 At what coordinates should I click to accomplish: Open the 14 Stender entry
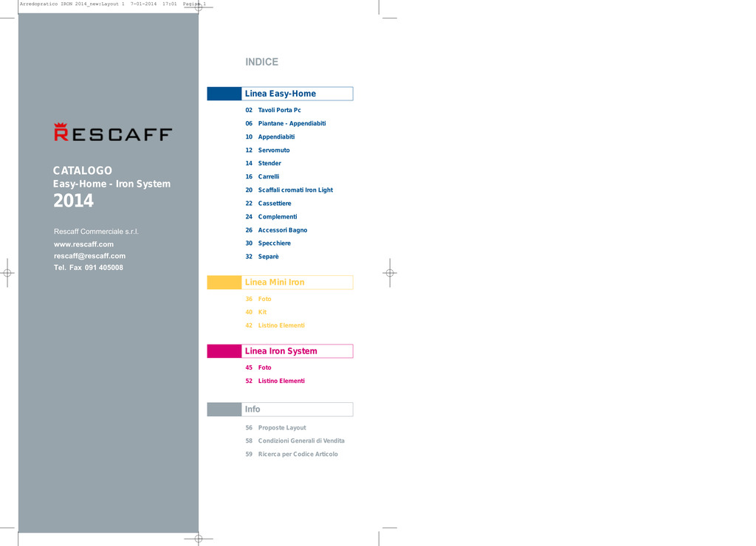pyautogui.click(x=264, y=163)
